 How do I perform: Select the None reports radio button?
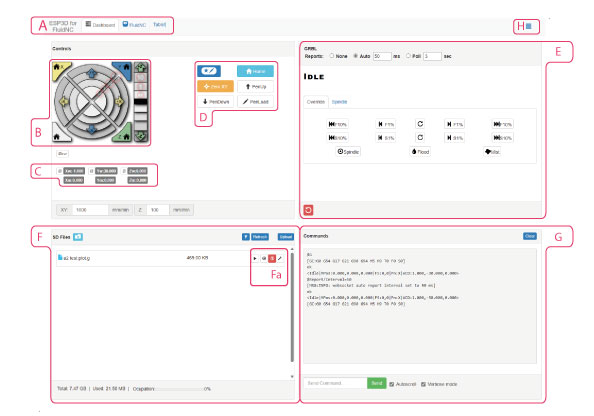pos(332,56)
